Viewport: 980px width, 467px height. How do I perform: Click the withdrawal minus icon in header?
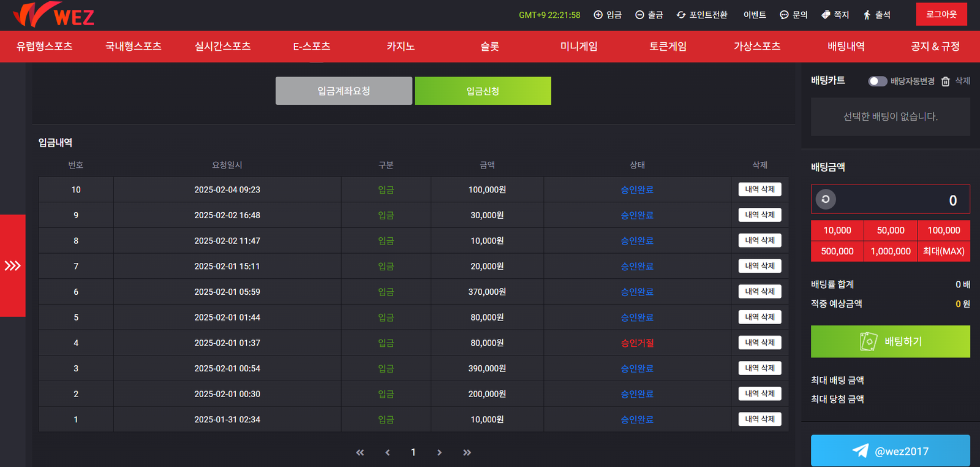(639, 15)
